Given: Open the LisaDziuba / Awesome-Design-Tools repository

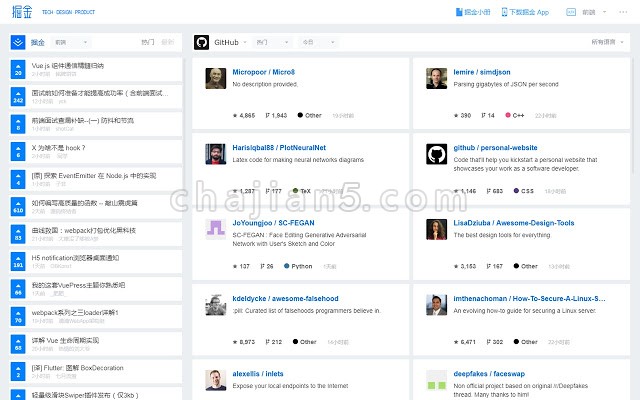Looking at the screenshot, I should (514, 223).
